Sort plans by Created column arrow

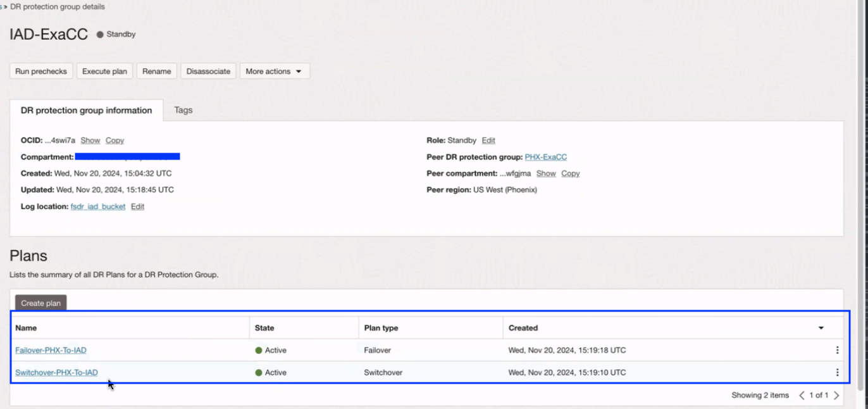tap(821, 328)
